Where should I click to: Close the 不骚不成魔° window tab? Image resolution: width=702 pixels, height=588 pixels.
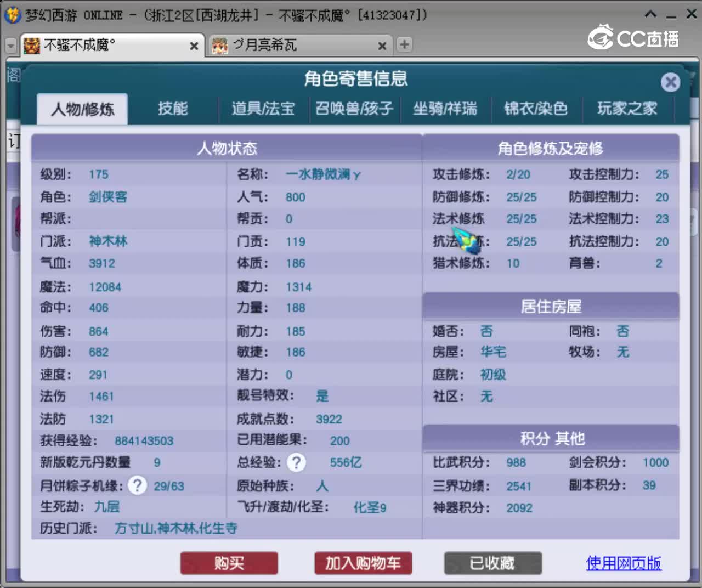pyautogui.click(x=194, y=46)
